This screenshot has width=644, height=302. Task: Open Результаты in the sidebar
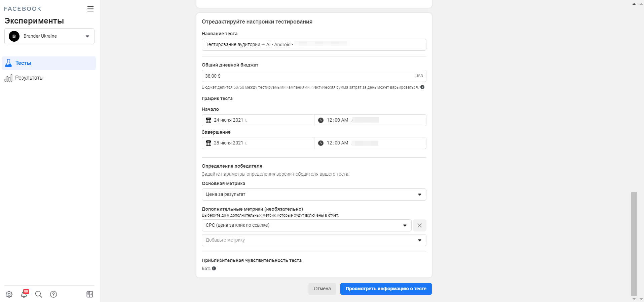[x=29, y=78]
